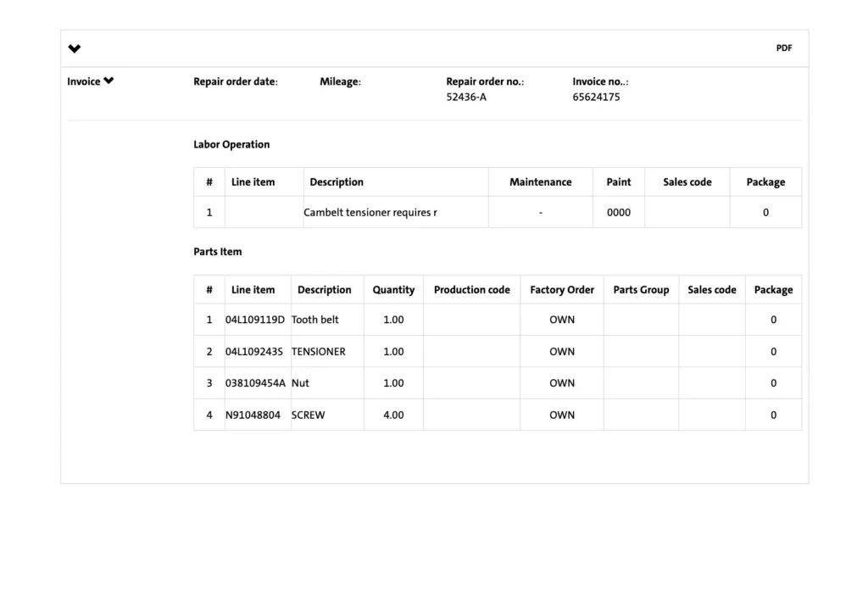
Task: Click the Maintenance column header in Labor Operation
Action: click(x=540, y=182)
